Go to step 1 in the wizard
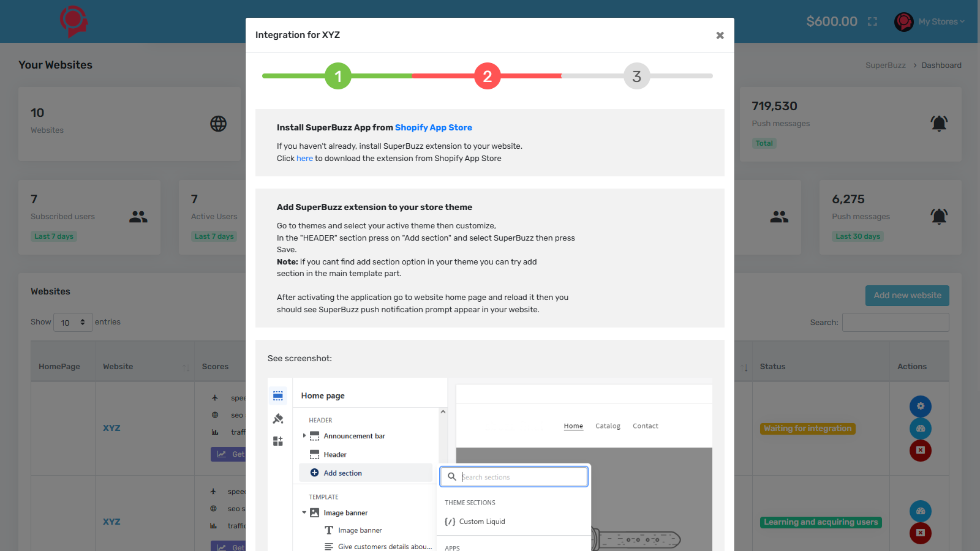Viewport: 980px width, 551px height. point(338,76)
